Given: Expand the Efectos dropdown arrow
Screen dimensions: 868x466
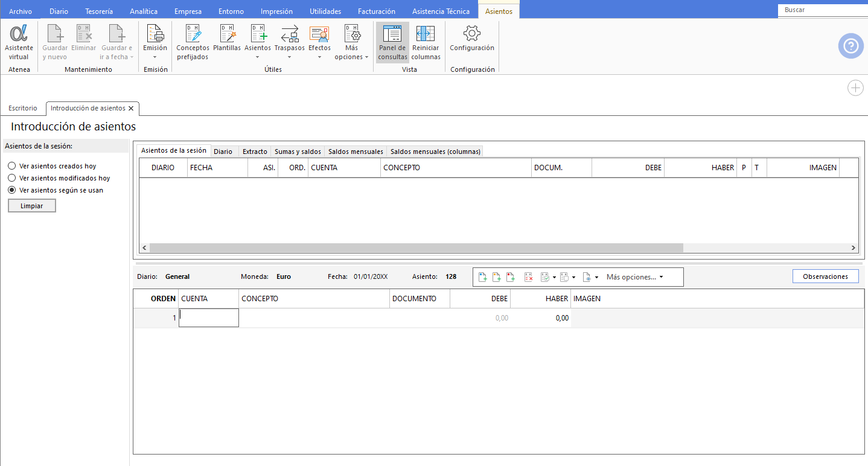Looking at the screenshot, I should [x=319, y=57].
